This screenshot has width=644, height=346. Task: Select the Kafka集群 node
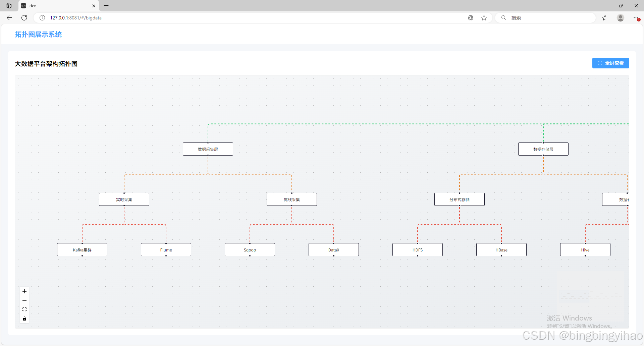[x=82, y=250]
